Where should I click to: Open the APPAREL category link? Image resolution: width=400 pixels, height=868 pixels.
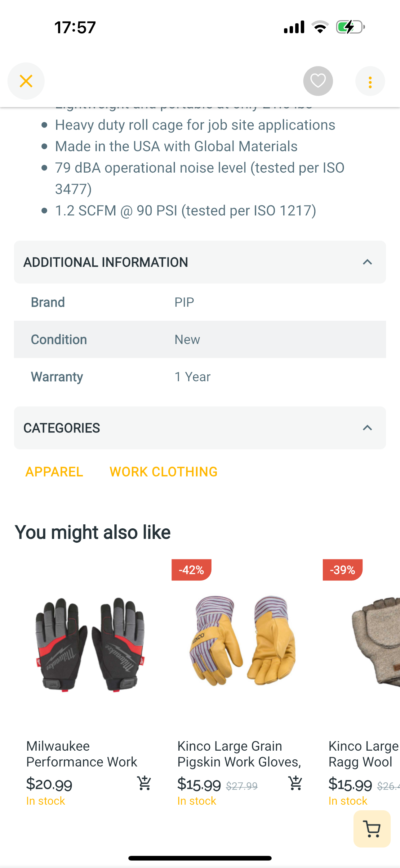click(54, 472)
